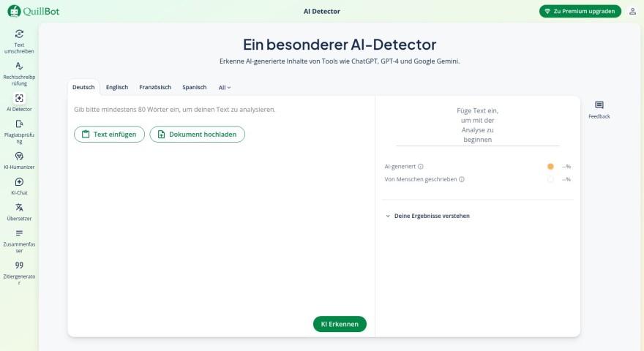The width and height of the screenshot is (644, 351).
Task: Click the white Von Menschen geschrieben dot
Action: [x=550, y=179]
